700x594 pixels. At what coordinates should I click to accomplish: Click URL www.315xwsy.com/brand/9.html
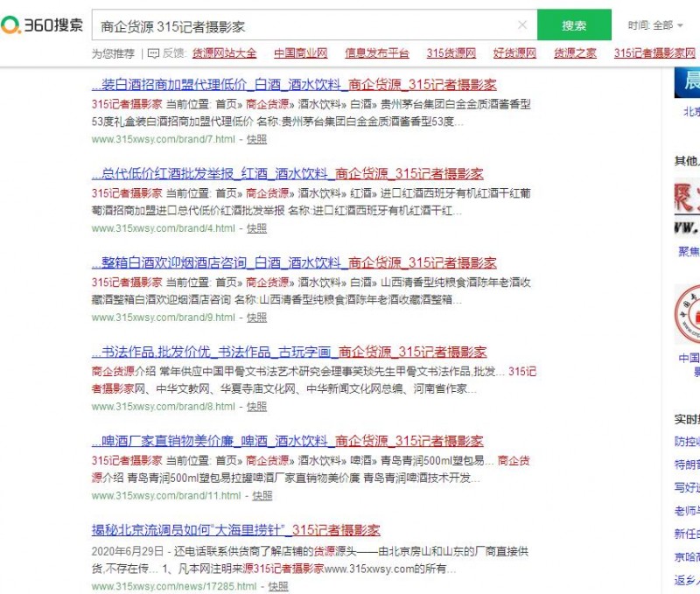click(x=163, y=318)
